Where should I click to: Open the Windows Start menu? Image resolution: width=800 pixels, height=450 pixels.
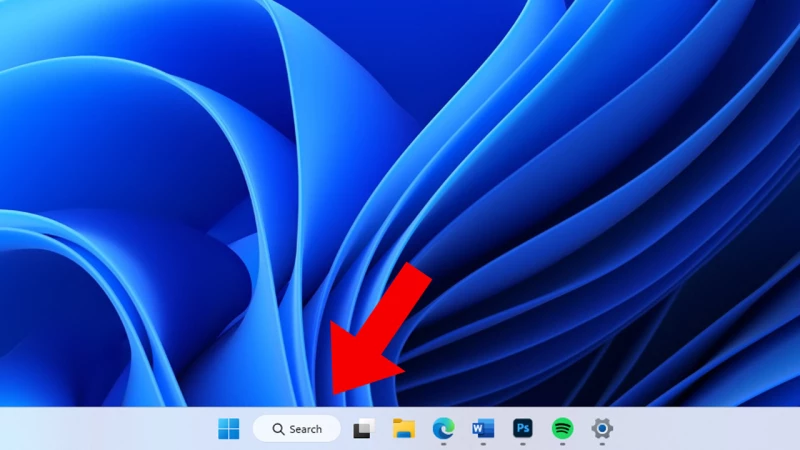point(229,429)
